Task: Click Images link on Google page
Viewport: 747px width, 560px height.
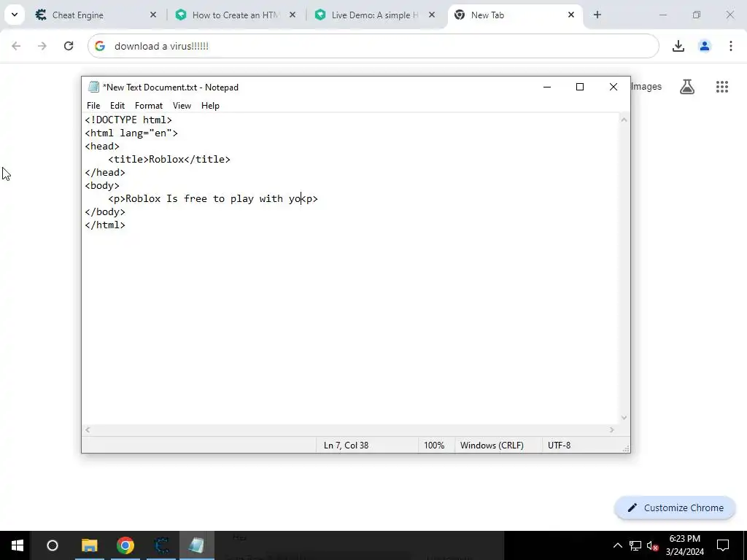Action: click(x=646, y=87)
